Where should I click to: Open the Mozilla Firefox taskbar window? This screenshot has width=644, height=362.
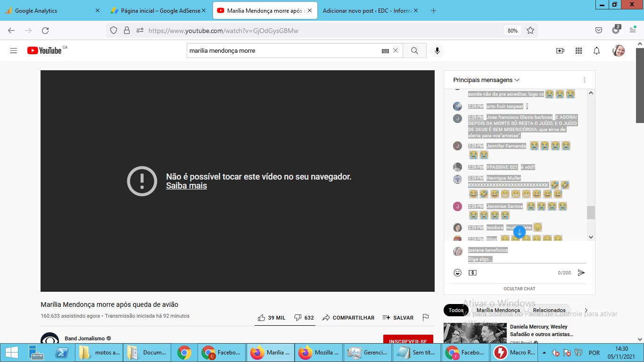coord(319,353)
